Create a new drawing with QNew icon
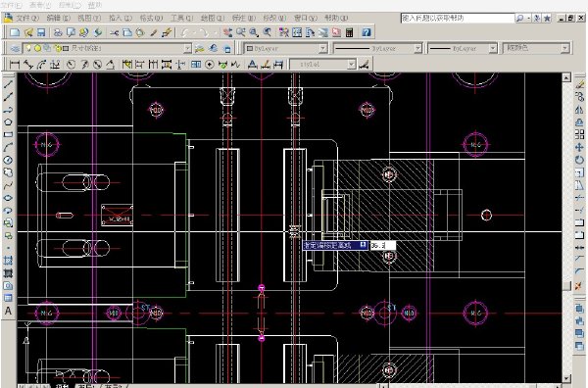The width and height of the screenshot is (588, 388). point(15,32)
